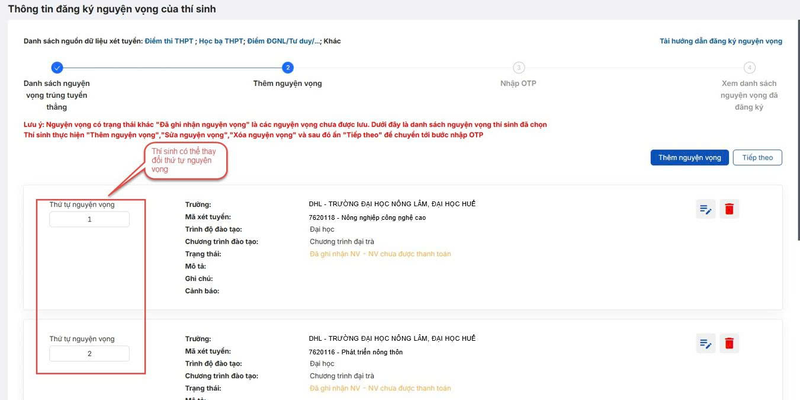Image resolution: width=800 pixels, height=400 pixels.
Task: Click the step 3 circle above Nhập OTP
Action: point(519,68)
